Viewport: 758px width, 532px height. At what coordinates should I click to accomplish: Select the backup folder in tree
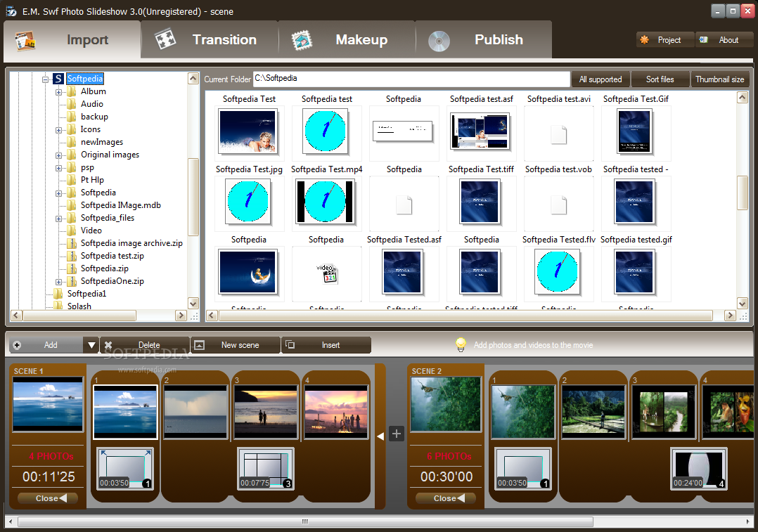tap(94, 117)
